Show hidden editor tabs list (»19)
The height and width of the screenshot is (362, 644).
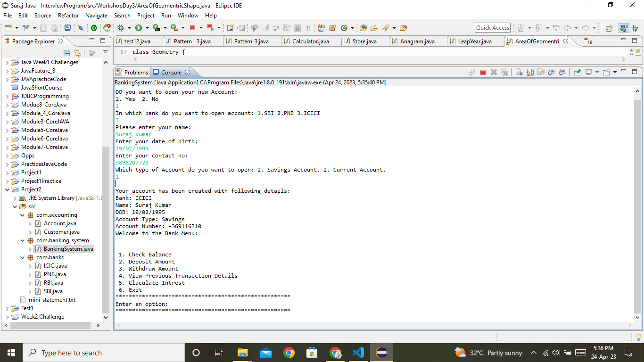coord(588,41)
